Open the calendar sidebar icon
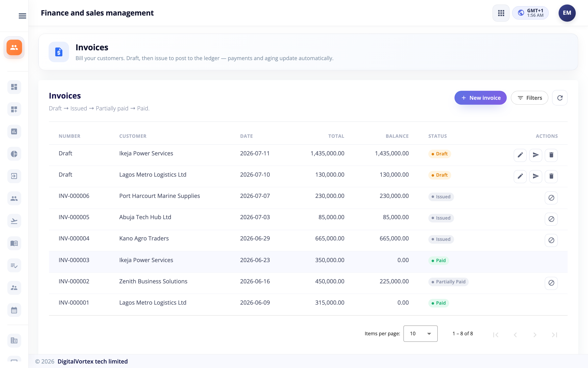 pos(14,310)
